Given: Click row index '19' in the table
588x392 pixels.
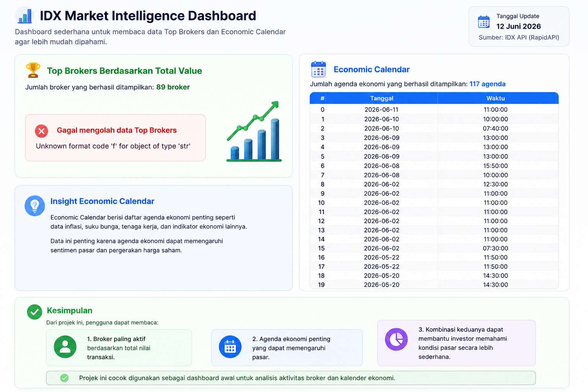Looking at the screenshot, I should (321, 285).
